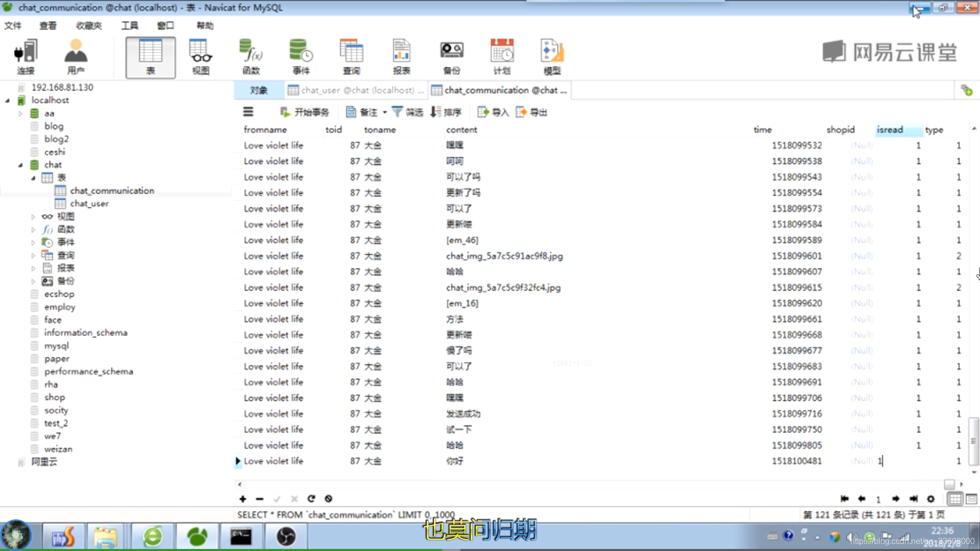Expand the localhost server node

coord(7,100)
